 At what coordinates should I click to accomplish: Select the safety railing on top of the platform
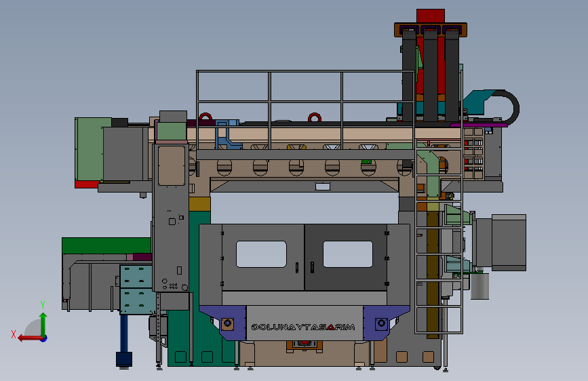pos(306,111)
